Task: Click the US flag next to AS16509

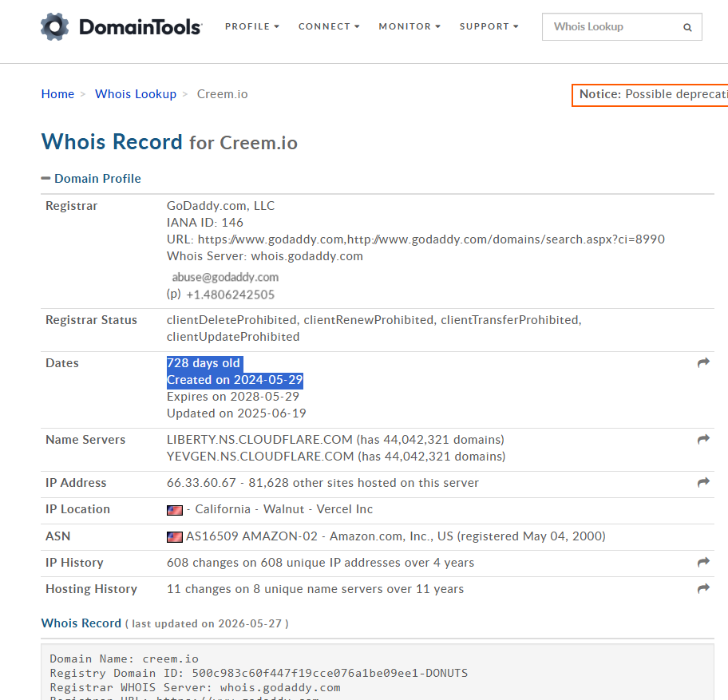Action: coord(175,537)
